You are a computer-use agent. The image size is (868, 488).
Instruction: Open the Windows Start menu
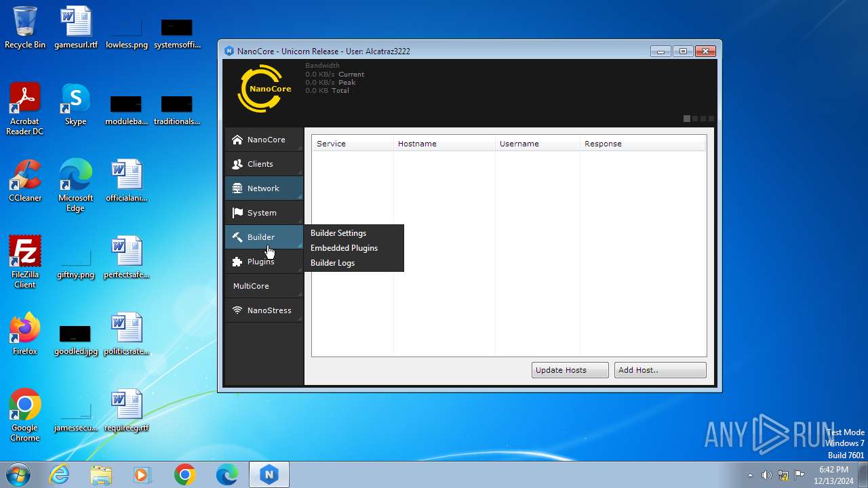pyautogui.click(x=18, y=474)
